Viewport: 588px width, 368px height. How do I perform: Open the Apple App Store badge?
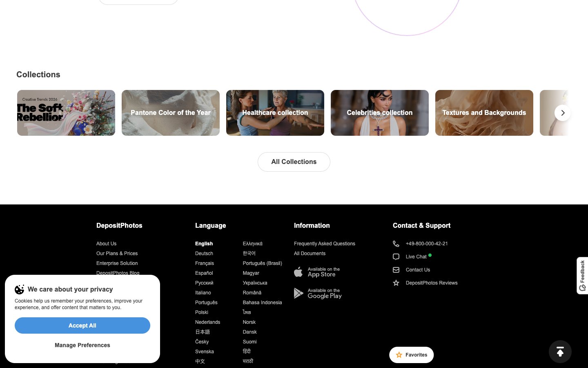(x=317, y=272)
